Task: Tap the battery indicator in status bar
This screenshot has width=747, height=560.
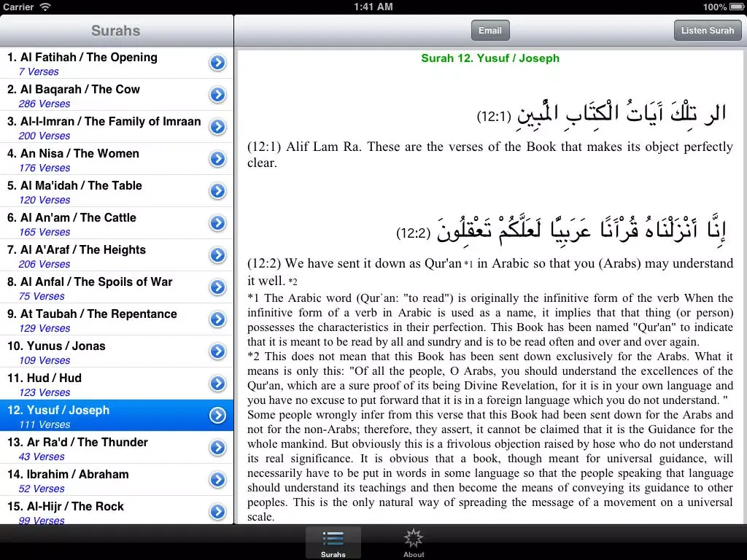Action: click(736, 7)
